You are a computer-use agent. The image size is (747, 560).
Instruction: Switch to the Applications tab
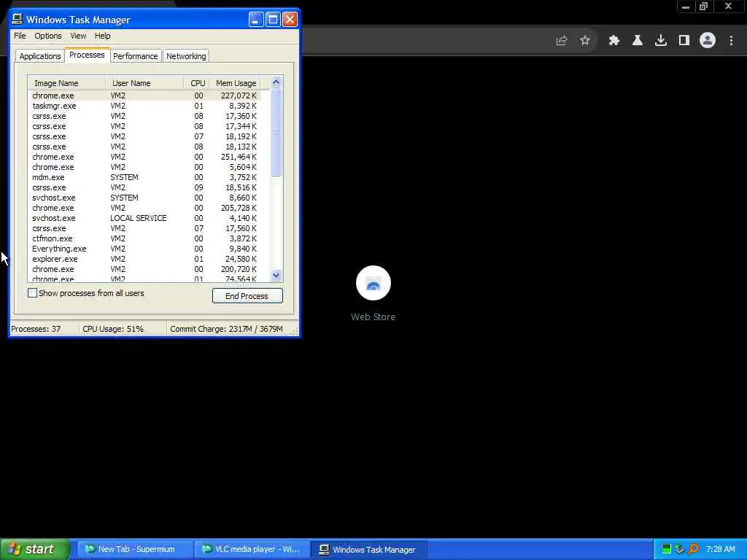tap(40, 56)
